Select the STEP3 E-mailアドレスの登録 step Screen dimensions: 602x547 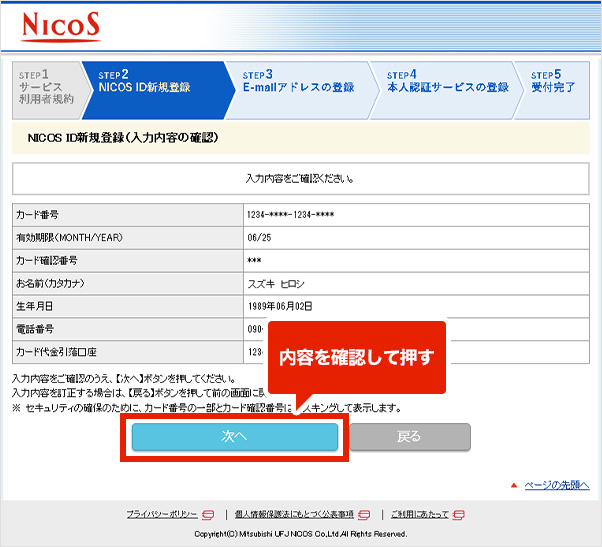coord(297,87)
